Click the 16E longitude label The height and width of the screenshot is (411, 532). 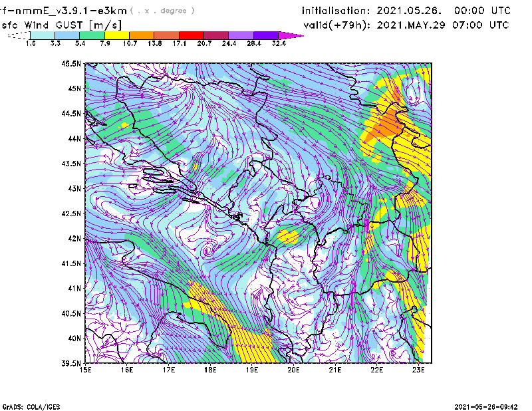(127, 370)
